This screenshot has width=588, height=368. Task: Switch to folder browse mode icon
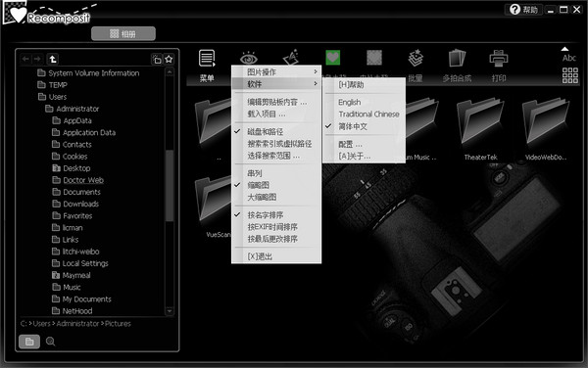tap(29, 342)
